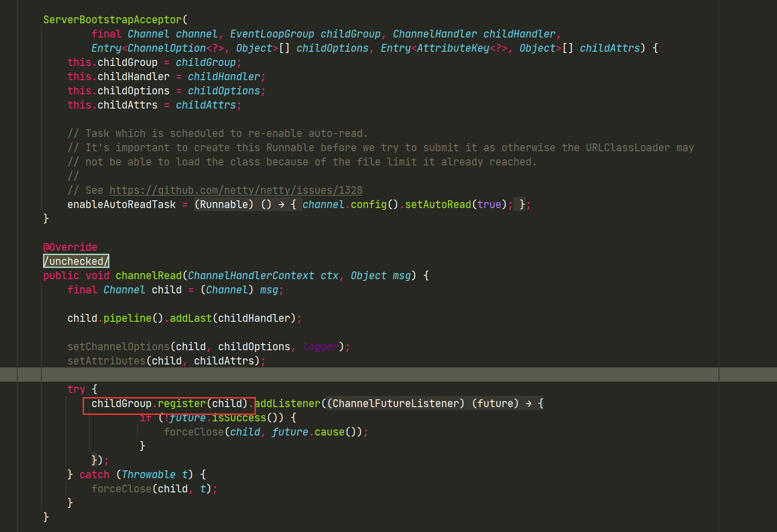The image size is (777, 532).
Task: Click the ChannelHandlerContext parameter type
Action: coord(251,275)
